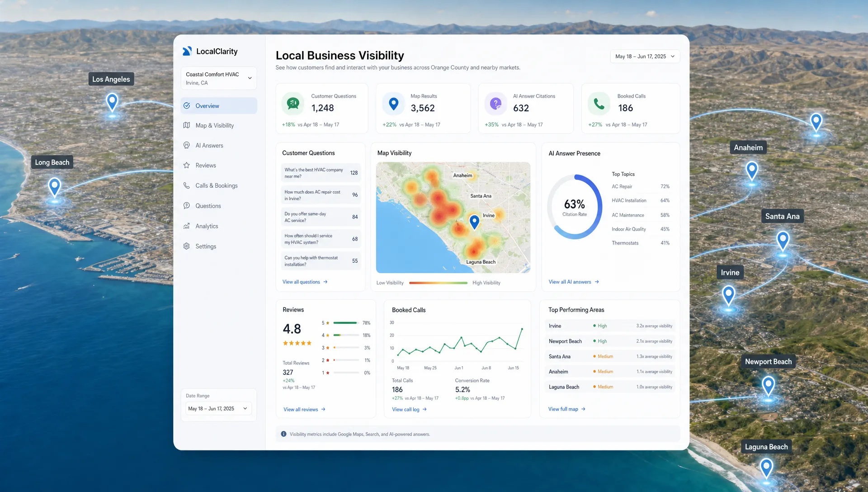Image resolution: width=868 pixels, height=492 pixels.
Task: Click the purple AI Answer Citations icon
Action: click(495, 104)
